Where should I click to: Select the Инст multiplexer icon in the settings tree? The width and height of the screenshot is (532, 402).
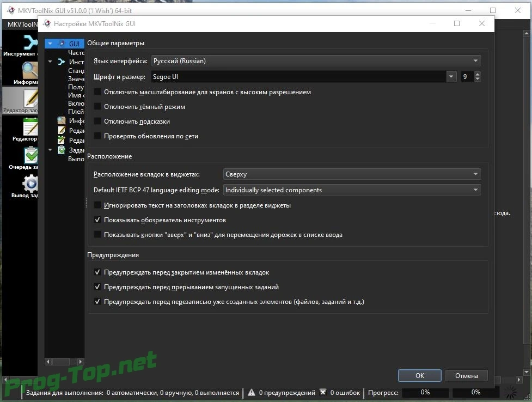pyautogui.click(x=62, y=62)
